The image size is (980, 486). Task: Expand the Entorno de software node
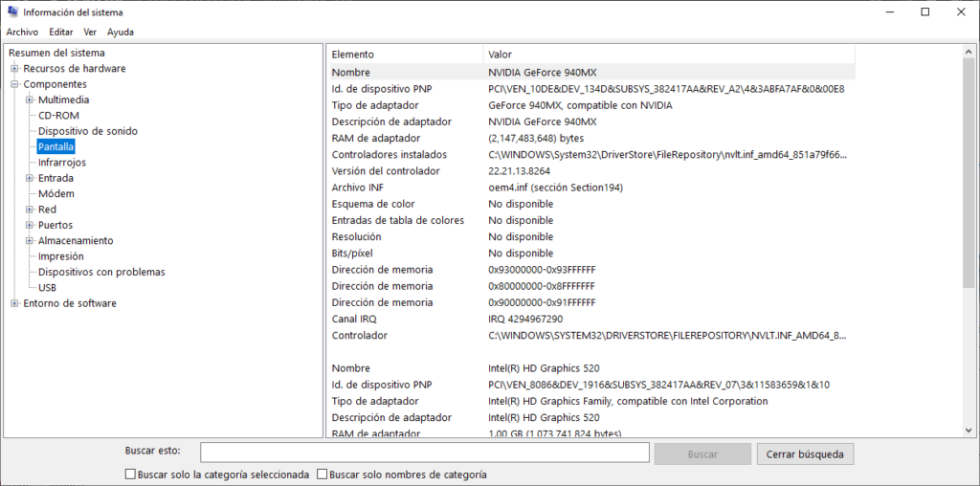[14, 303]
